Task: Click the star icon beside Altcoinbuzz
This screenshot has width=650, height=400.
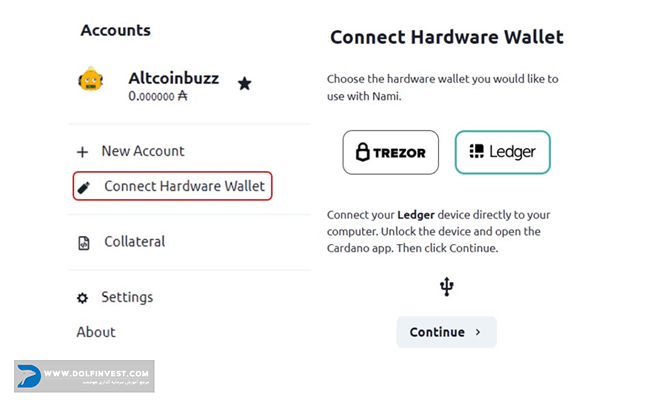Action: pos(244,84)
